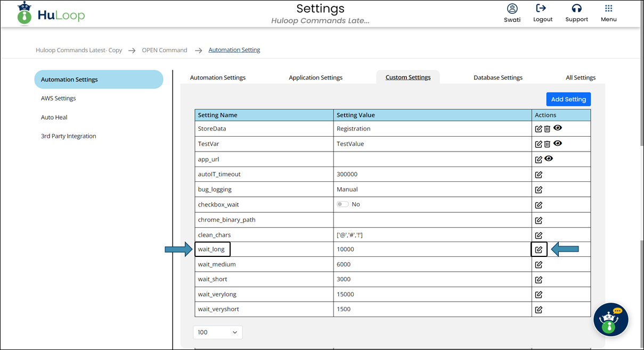Click the chrome_binary_path name cell

(x=264, y=220)
